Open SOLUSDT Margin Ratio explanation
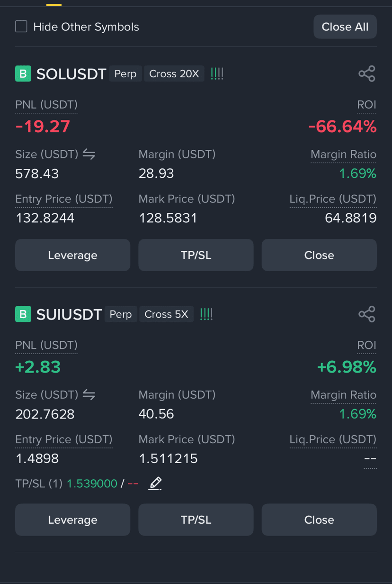 pyautogui.click(x=343, y=155)
